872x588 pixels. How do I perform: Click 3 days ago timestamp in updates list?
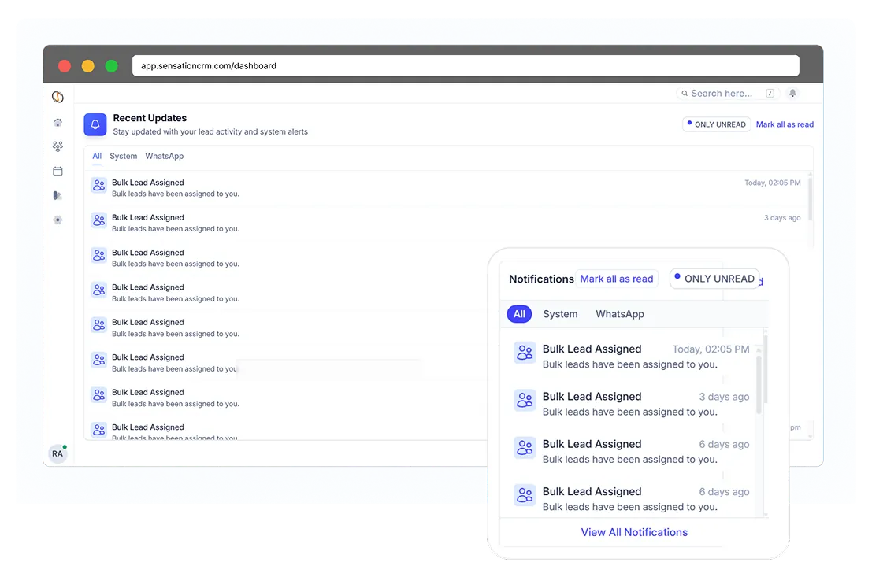[782, 218]
